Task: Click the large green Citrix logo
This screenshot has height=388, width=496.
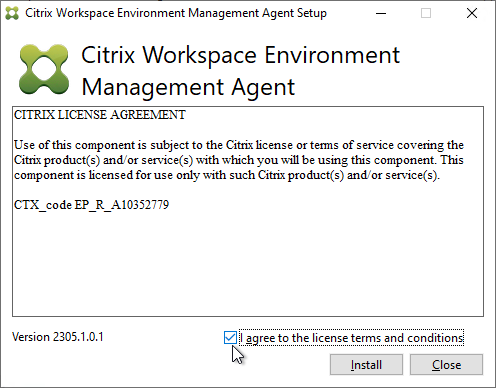Action: coord(44,69)
